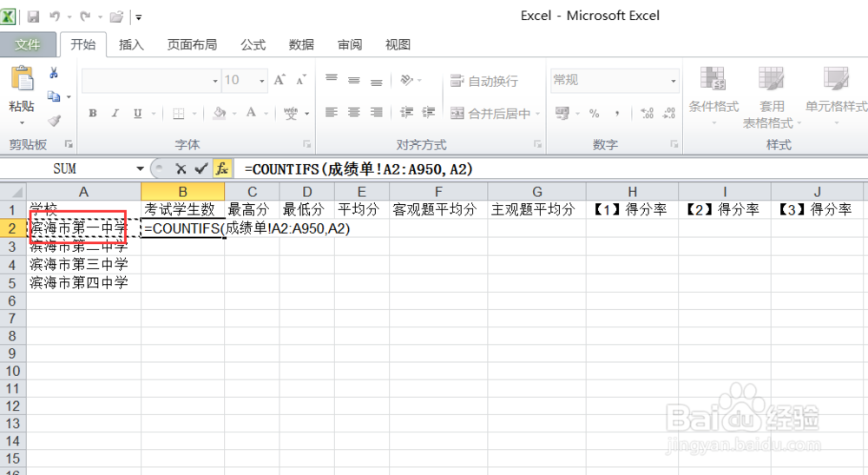Click the Middle Align icon
The image size is (868, 475).
(x=354, y=80)
